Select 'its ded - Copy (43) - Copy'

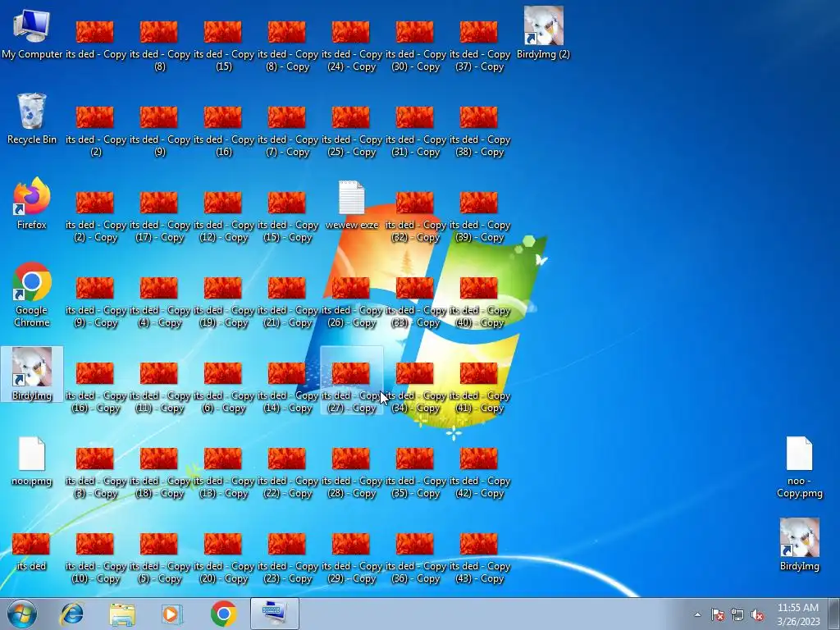[x=479, y=558]
